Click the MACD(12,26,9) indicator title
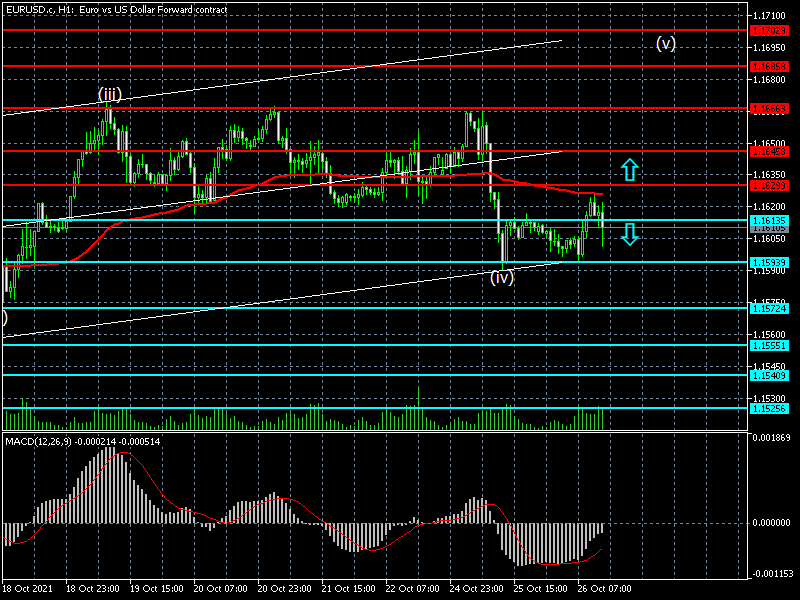The image size is (800, 600). coord(83,441)
